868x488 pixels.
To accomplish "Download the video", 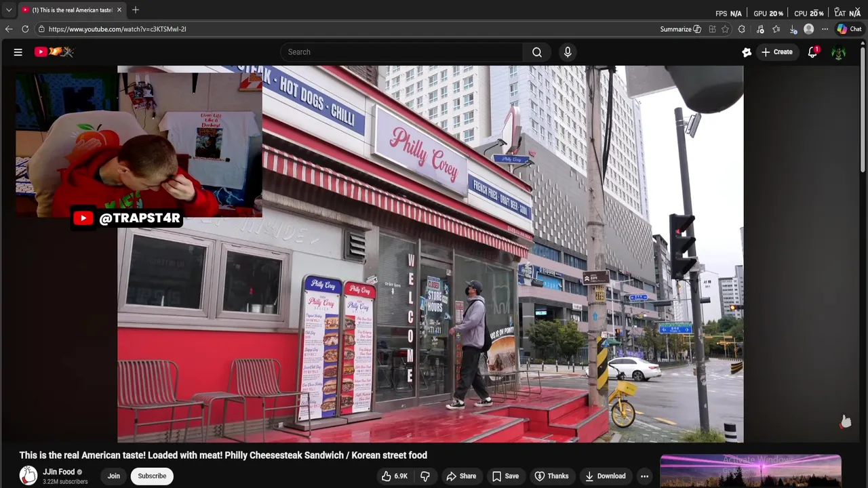I will [605, 476].
